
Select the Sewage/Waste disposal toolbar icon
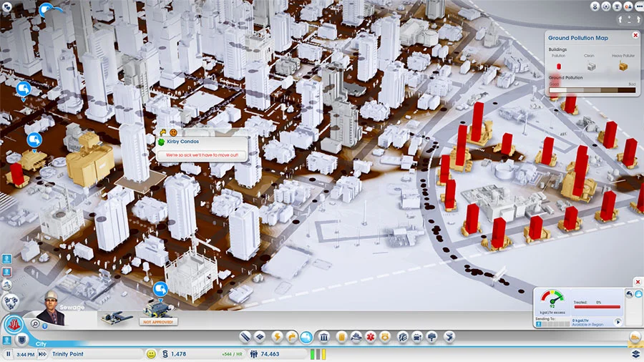[306, 337]
